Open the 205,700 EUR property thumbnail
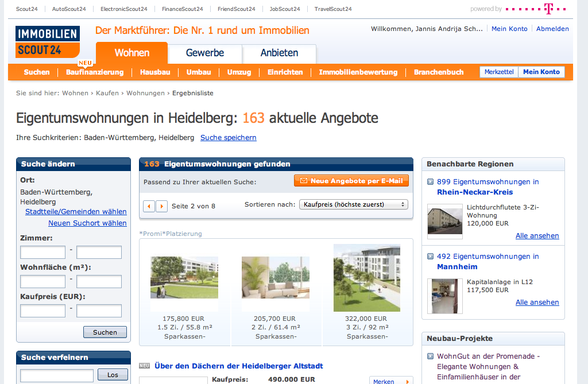 tap(276, 277)
